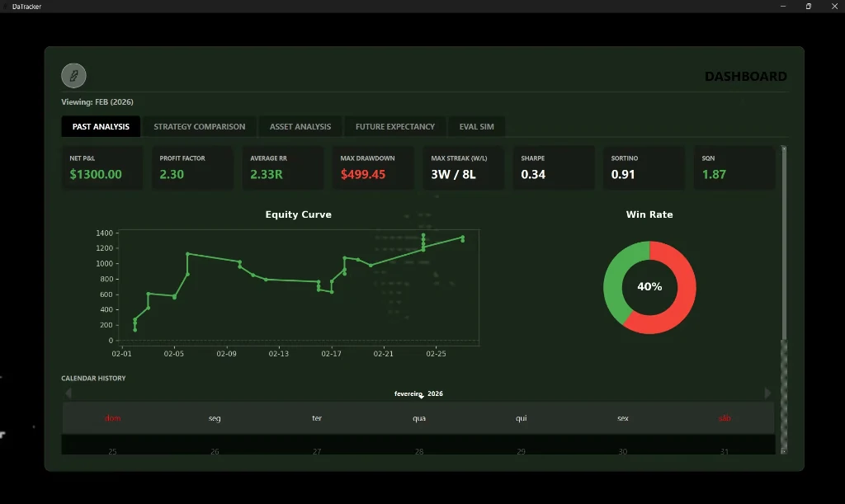Viewport: 845px width, 504px height.
Task: Click the DaTracker icon in the title bar
Action: point(7,6)
